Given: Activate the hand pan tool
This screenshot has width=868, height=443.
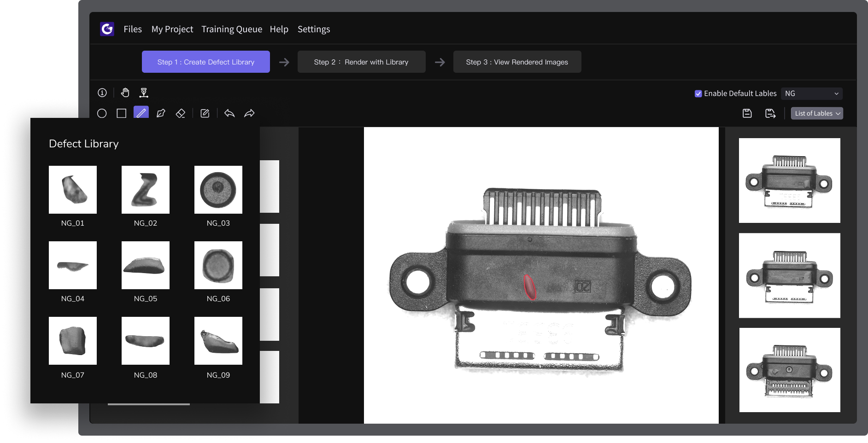Looking at the screenshot, I should coord(125,93).
